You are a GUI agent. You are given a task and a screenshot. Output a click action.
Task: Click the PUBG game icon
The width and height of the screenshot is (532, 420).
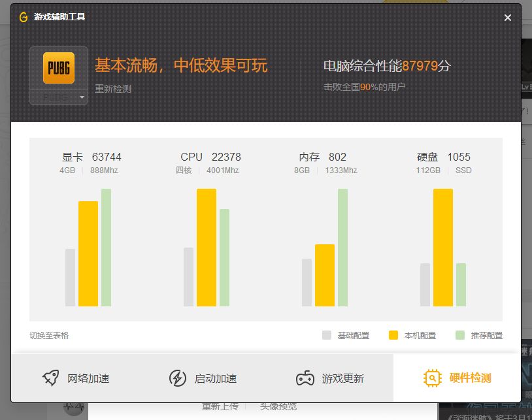click(59, 68)
